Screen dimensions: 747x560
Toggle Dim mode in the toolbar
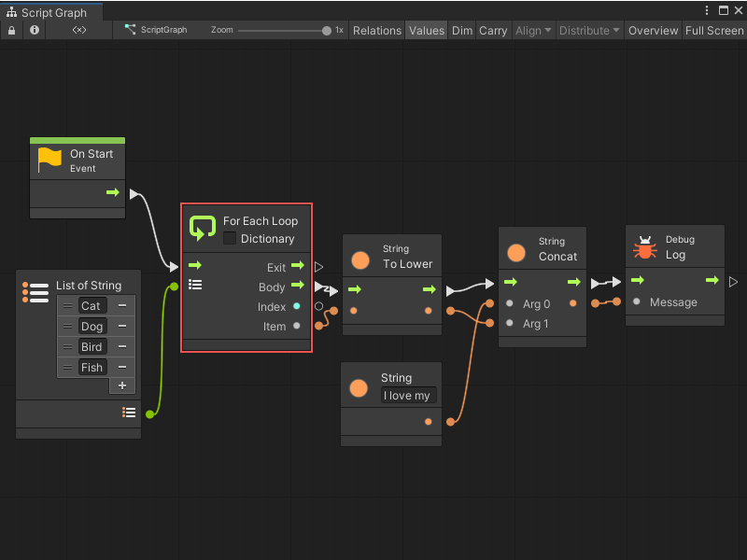pos(461,30)
